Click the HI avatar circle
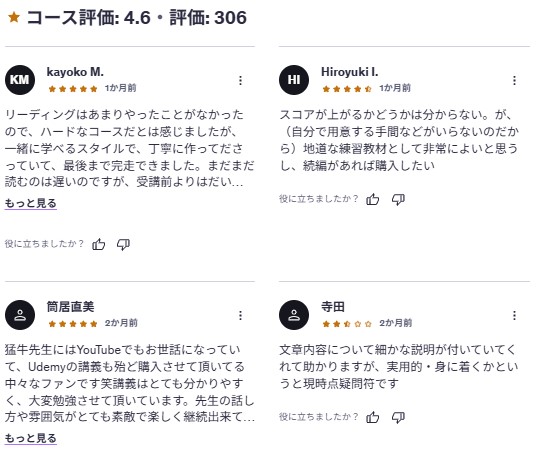539x454 pixels. pyautogui.click(x=294, y=80)
